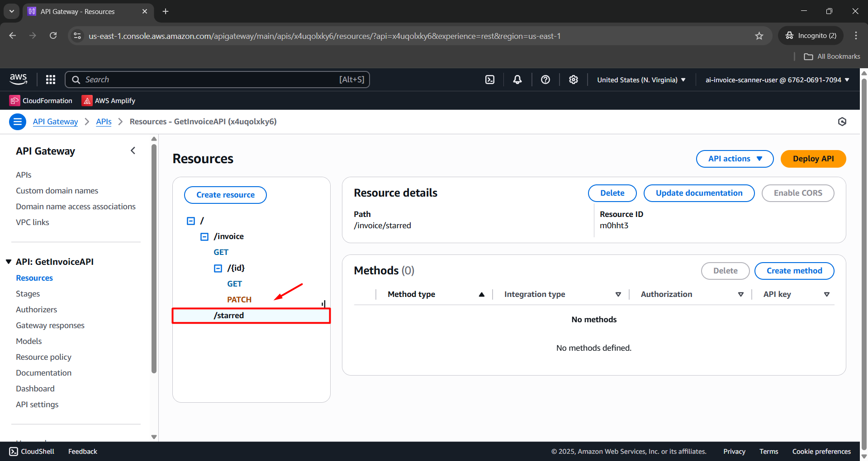Collapse the API Gateway sidebar panel
The height and width of the screenshot is (461, 868).
click(133, 151)
